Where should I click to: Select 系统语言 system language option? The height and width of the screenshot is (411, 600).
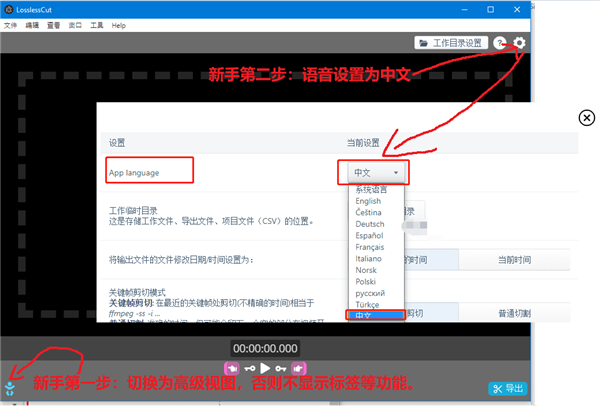[x=371, y=189]
